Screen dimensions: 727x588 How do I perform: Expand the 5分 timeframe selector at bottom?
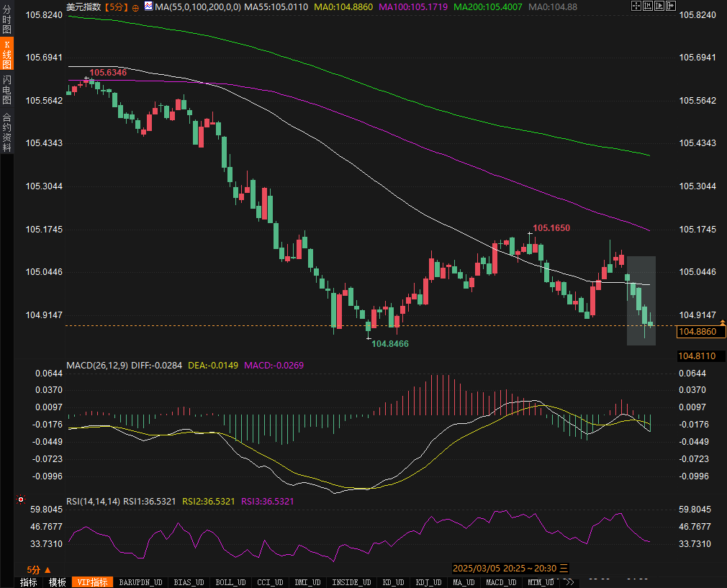[37, 569]
